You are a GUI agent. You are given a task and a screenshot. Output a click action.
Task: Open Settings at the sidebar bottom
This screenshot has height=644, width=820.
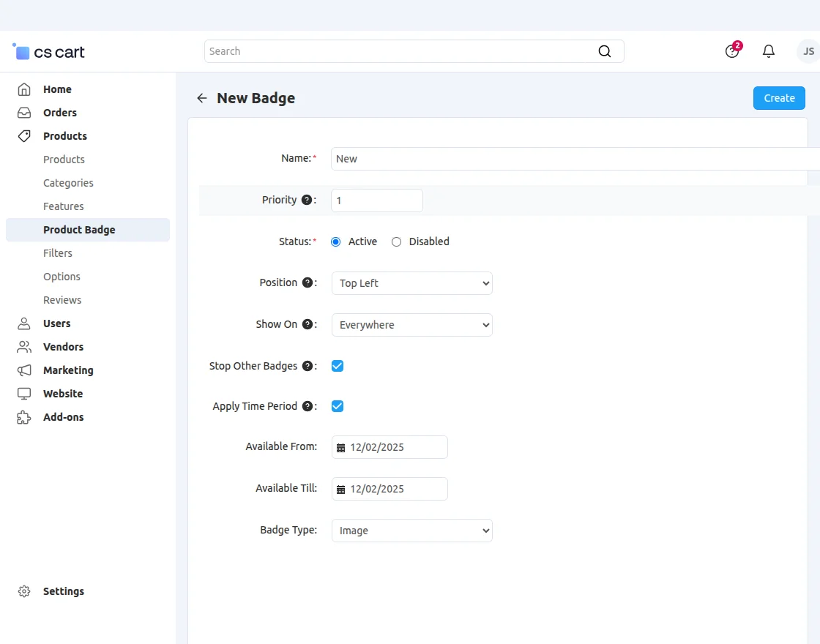pyautogui.click(x=64, y=591)
